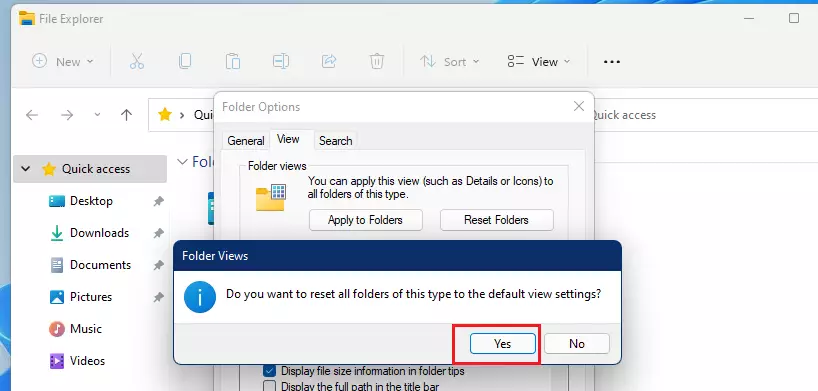Click the Cut scissors icon in toolbar
Viewport: 818px width, 391px height.
pos(137,62)
